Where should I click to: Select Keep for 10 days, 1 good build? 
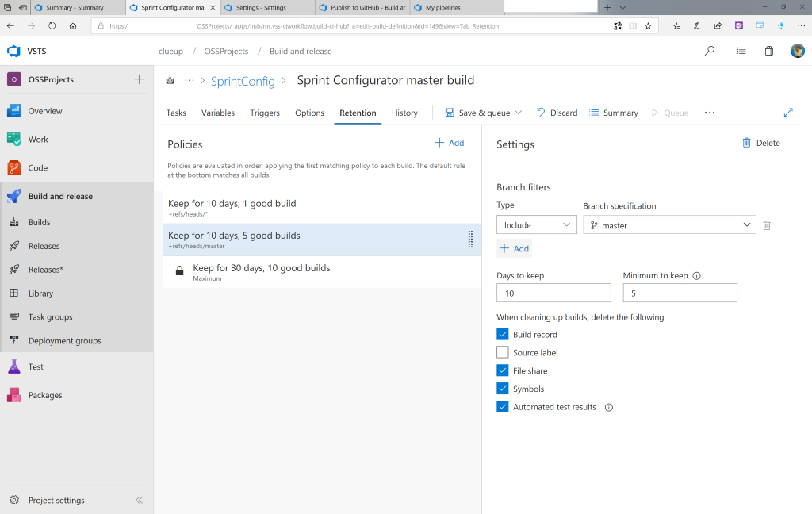(322, 207)
